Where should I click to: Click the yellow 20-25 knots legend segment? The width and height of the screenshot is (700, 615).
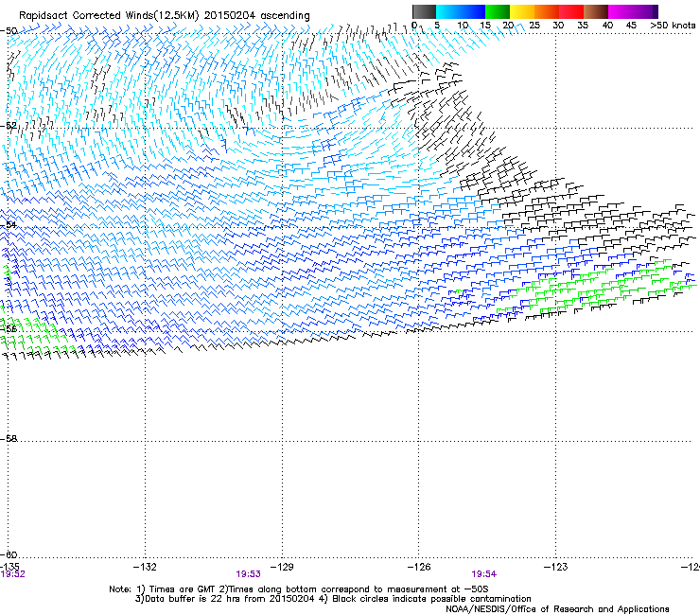[522, 11]
